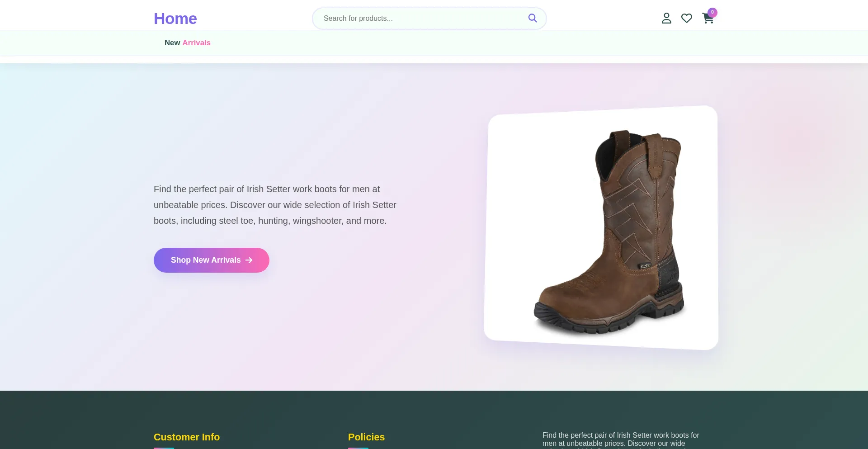The height and width of the screenshot is (449, 868).
Task: Click the brown boot product image
Action: point(601,228)
